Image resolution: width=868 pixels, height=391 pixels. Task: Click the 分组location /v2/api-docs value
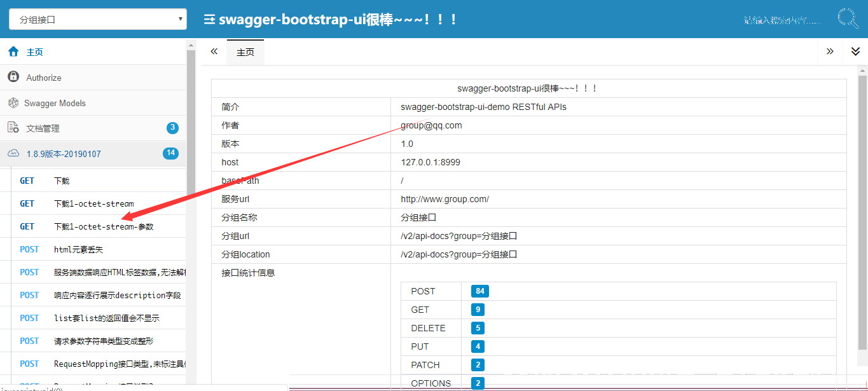pyautogui.click(x=458, y=254)
